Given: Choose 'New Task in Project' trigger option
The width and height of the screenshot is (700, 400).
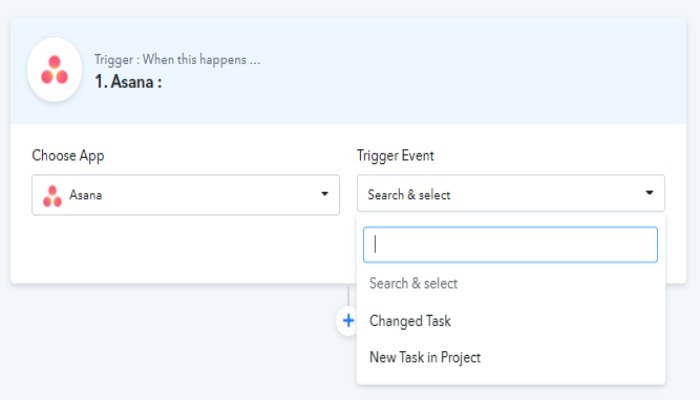Looking at the screenshot, I should point(425,357).
